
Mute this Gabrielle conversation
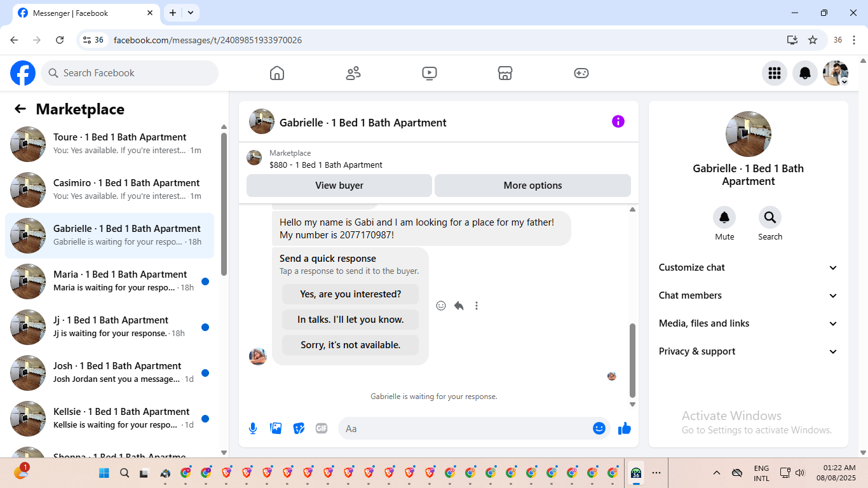724,218
